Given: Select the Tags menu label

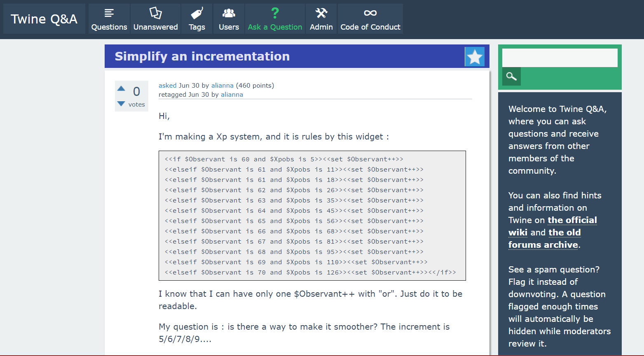Looking at the screenshot, I should point(197,27).
